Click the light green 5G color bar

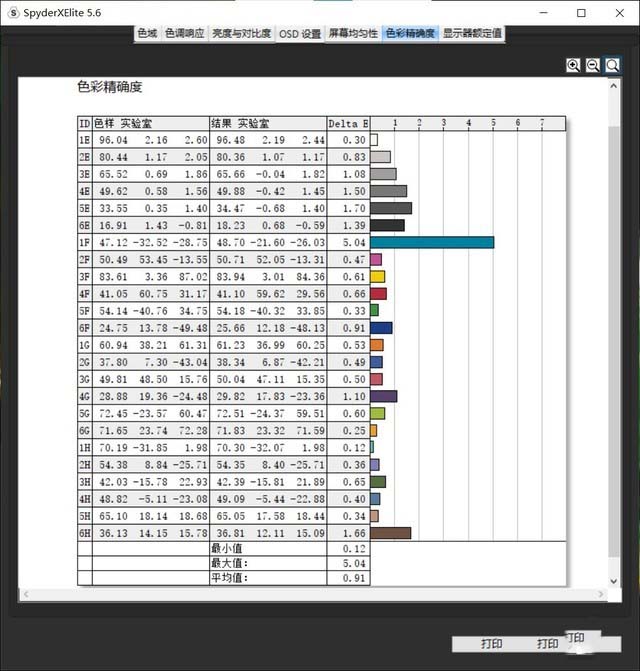coord(377,413)
